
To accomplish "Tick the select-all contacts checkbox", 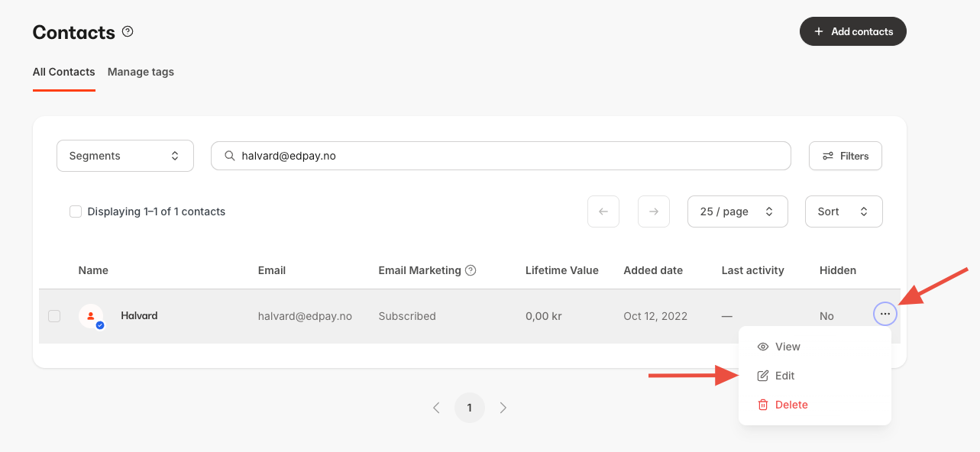I will click(x=76, y=211).
